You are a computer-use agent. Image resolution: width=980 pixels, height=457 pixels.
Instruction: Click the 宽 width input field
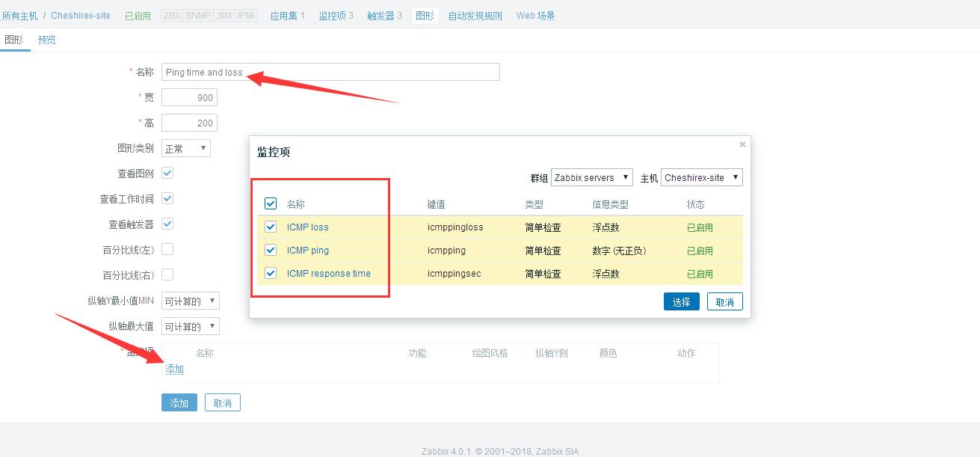(x=189, y=97)
